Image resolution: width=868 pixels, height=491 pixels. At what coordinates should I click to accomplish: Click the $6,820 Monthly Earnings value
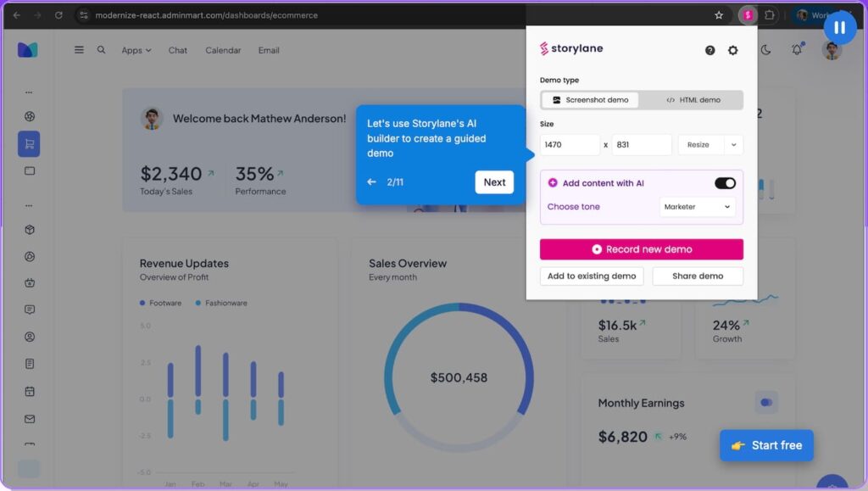point(623,437)
